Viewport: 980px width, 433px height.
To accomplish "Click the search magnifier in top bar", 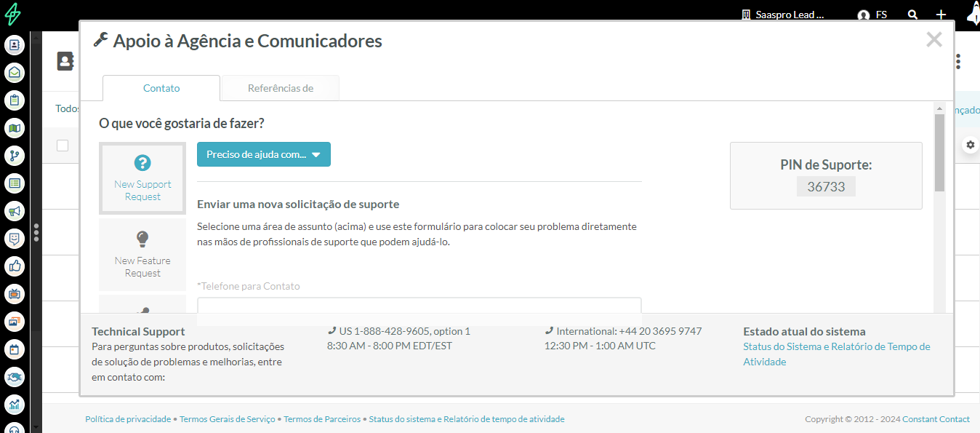I will tap(913, 15).
